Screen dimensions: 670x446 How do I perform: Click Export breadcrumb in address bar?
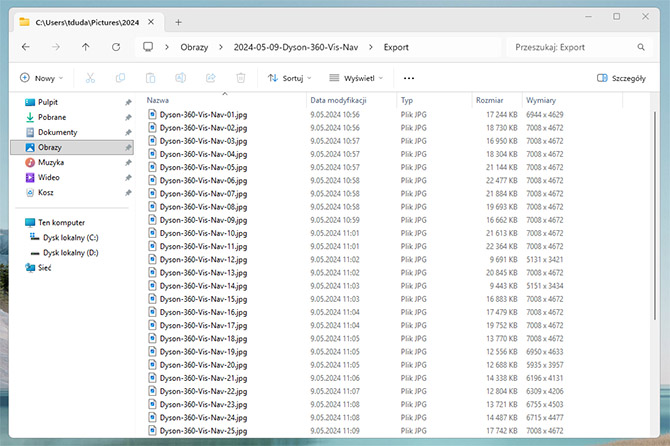396,47
